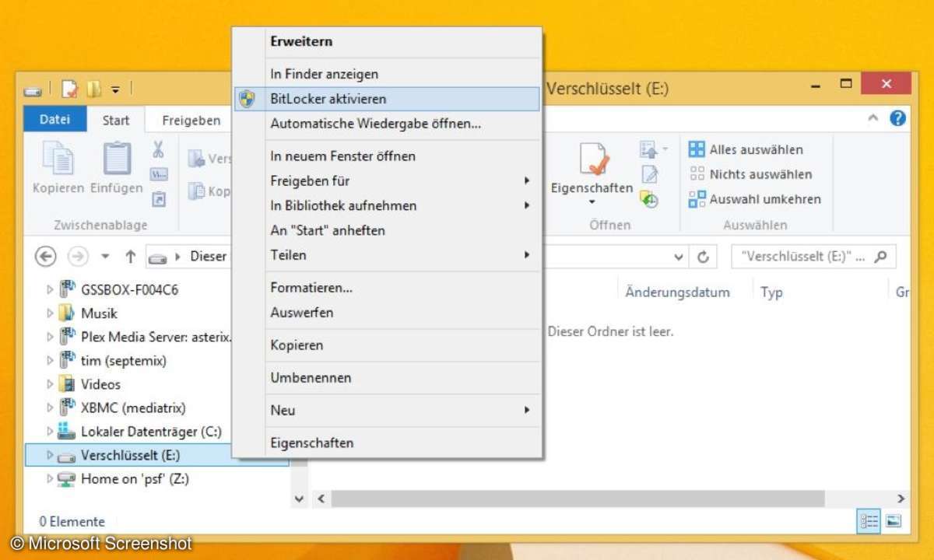Click the Eigenschaften checkmark document icon
The height and width of the screenshot is (560, 934).
tap(593, 159)
